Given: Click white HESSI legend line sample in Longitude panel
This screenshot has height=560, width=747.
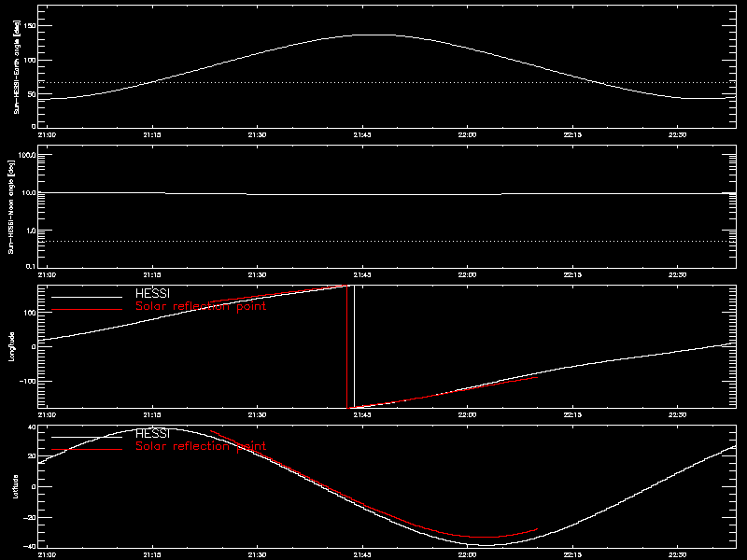Looking at the screenshot, I should [x=87, y=297].
